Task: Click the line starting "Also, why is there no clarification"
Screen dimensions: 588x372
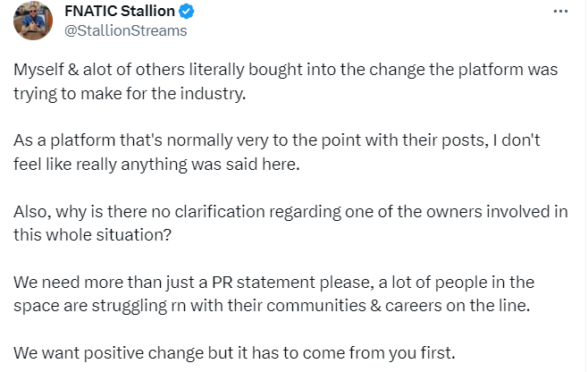Action: (x=290, y=212)
